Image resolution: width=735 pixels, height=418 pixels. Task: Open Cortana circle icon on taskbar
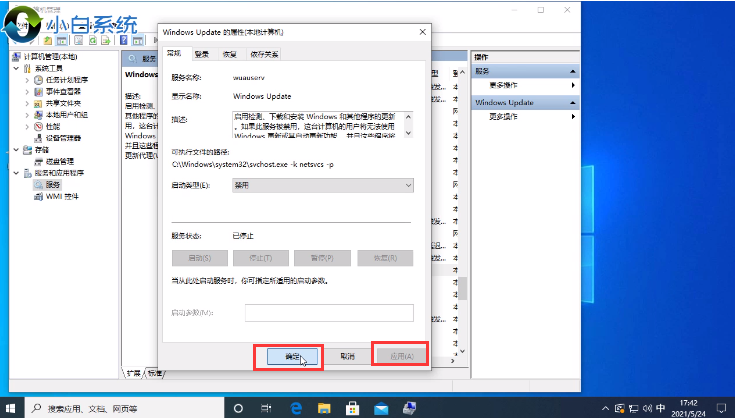pos(238,408)
